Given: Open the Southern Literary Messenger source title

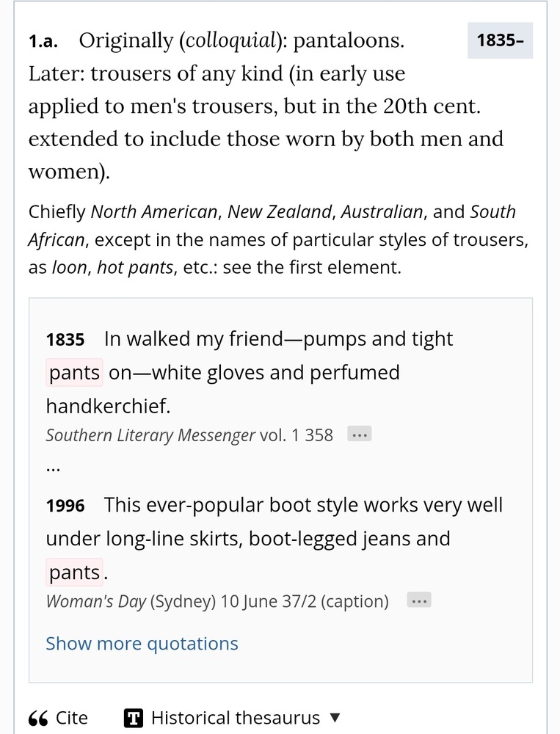Looking at the screenshot, I should pyautogui.click(x=150, y=435).
